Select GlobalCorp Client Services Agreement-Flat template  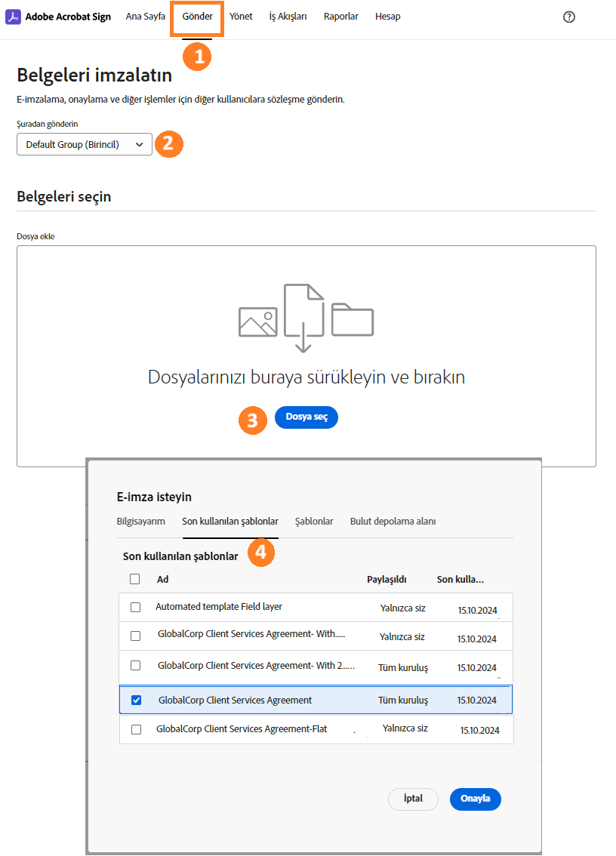click(134, 728)
